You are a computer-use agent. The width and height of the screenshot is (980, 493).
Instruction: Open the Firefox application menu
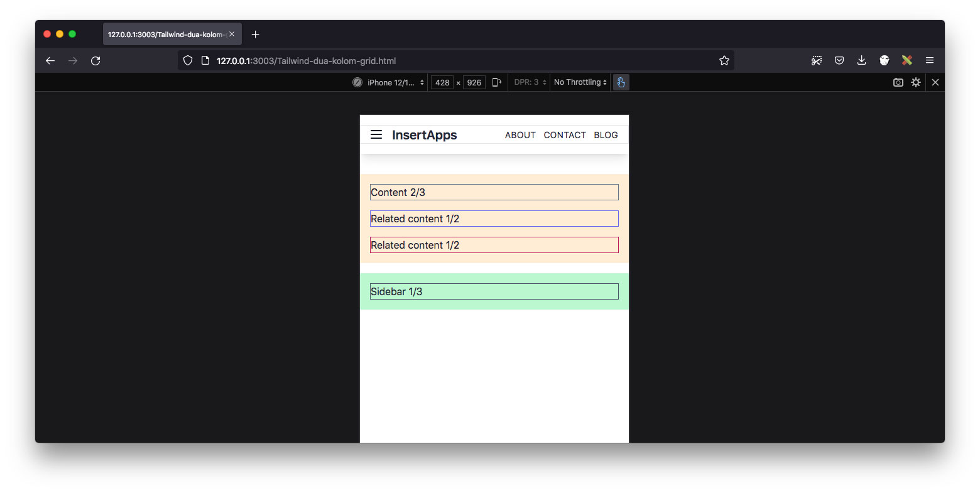point(930,61)
